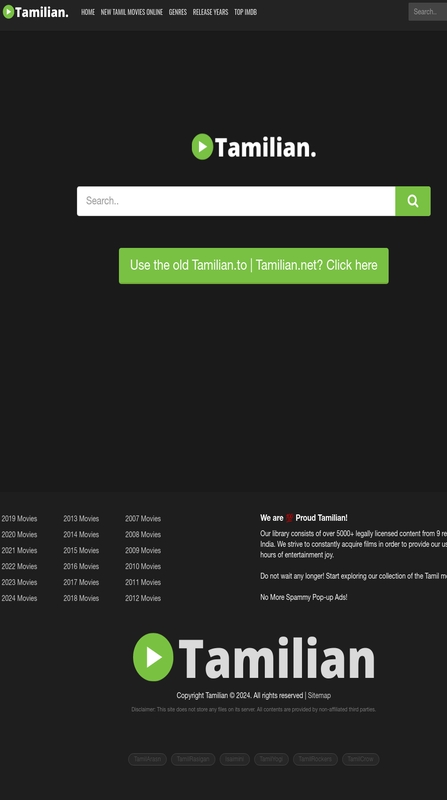Click the TamilRasigan tag

point(193,759)
